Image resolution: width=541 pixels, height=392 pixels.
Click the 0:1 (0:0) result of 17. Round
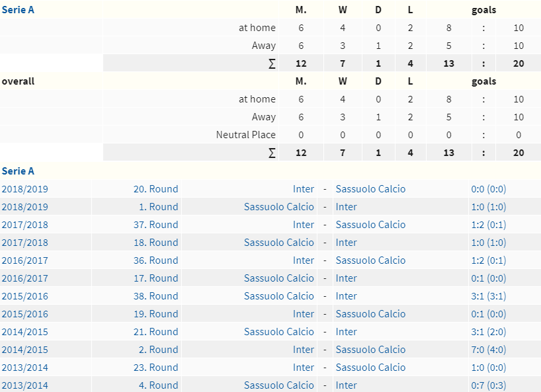tap(489, 278)
